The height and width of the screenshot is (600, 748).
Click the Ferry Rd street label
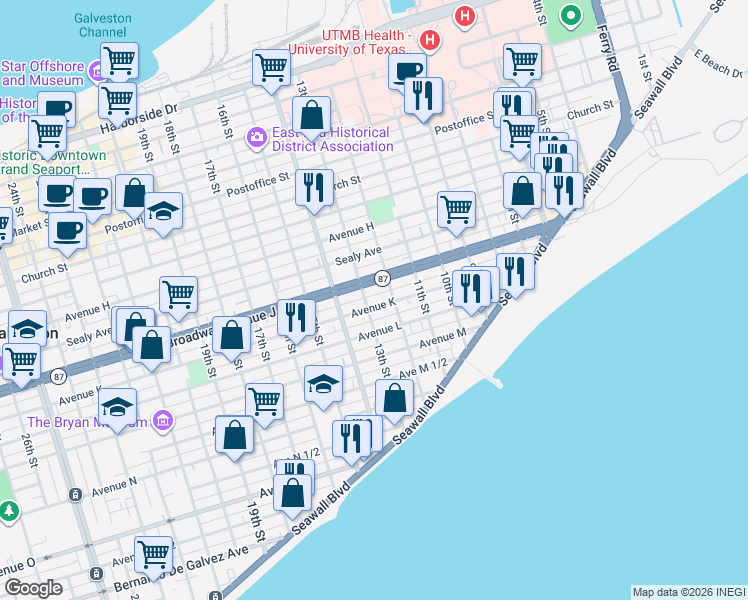(x=607, y=49)
